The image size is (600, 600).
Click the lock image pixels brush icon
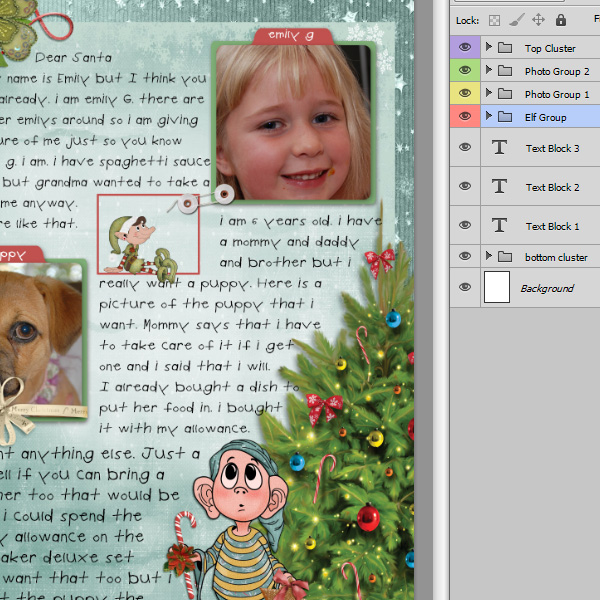(517, 20)
